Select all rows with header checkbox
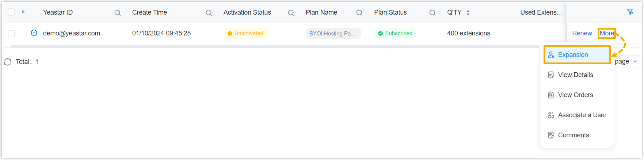This screenshot has width=644, height=160. click(11, 12)
